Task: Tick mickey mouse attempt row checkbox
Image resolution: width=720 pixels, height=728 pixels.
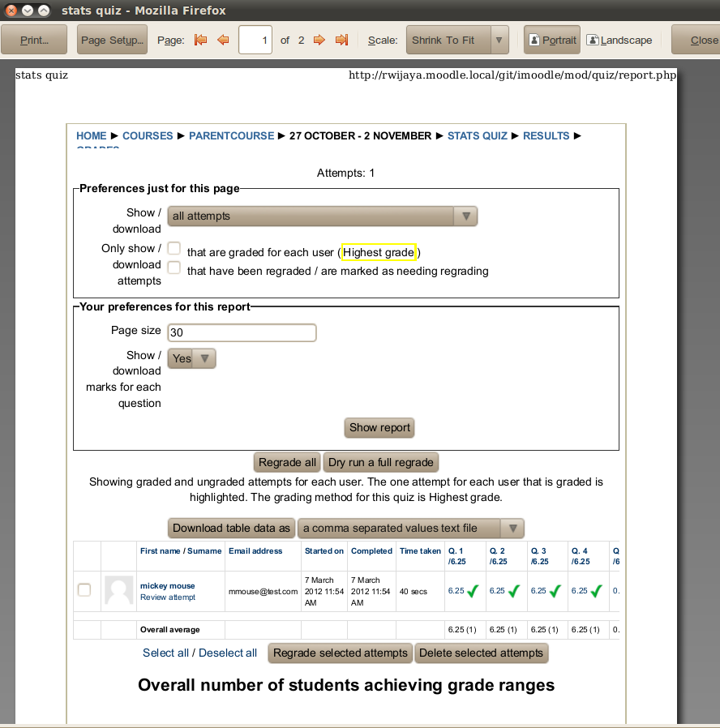Action: point(84,590)
